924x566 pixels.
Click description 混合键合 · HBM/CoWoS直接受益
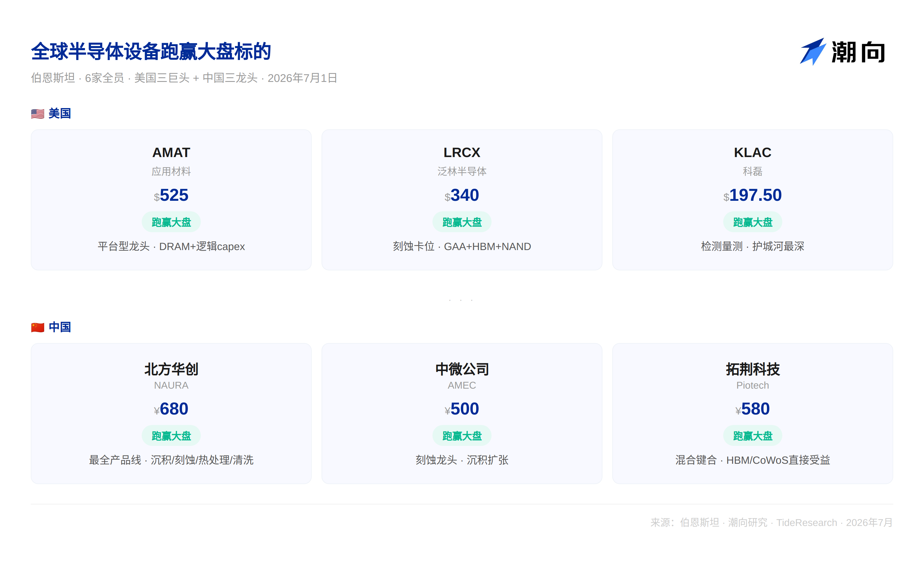coord(752,460)
